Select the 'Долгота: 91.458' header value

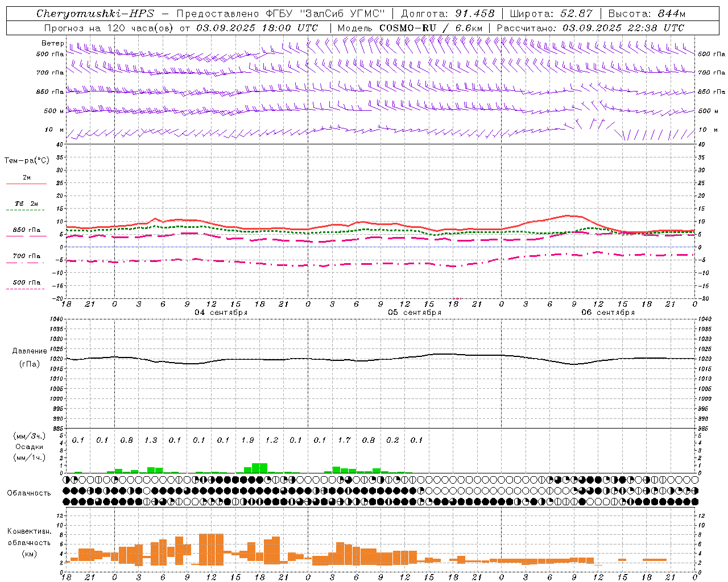[x=448, y=14]
